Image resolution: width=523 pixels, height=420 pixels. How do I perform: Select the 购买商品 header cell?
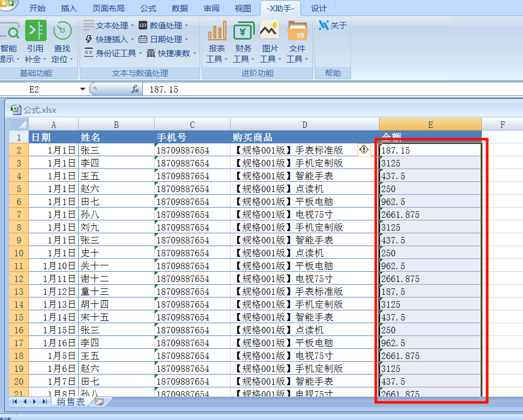(x=305, y=137)
